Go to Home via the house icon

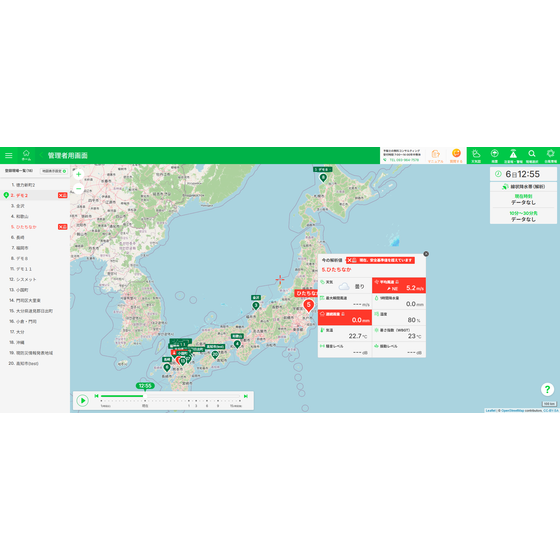[x=26, y=155]
